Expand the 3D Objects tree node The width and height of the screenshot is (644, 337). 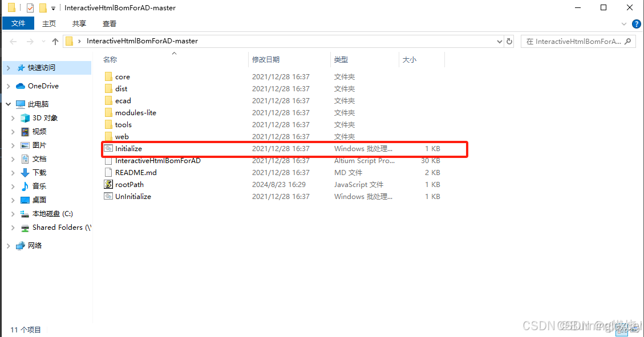click(x=13, y=118)
